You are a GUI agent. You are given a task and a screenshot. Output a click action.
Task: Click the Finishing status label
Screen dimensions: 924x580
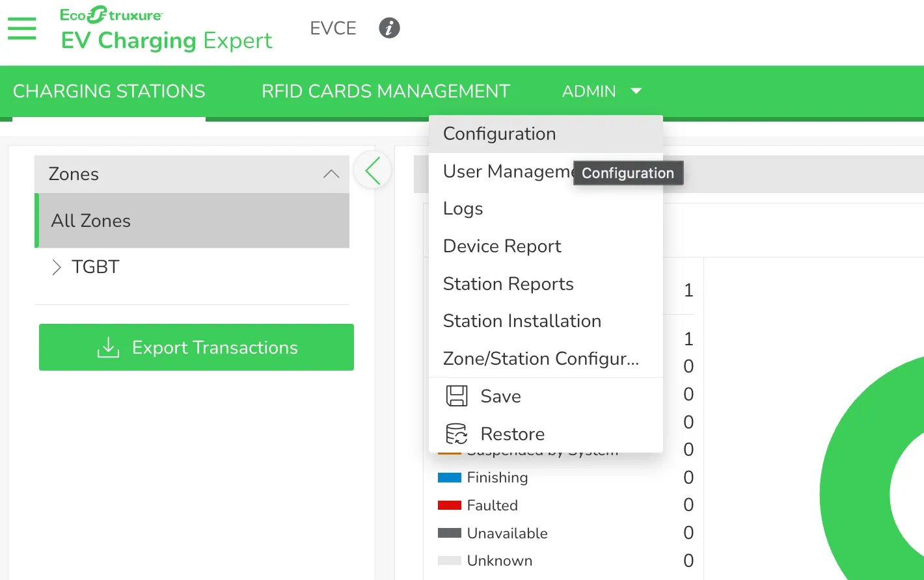click(x=497, y=478)
